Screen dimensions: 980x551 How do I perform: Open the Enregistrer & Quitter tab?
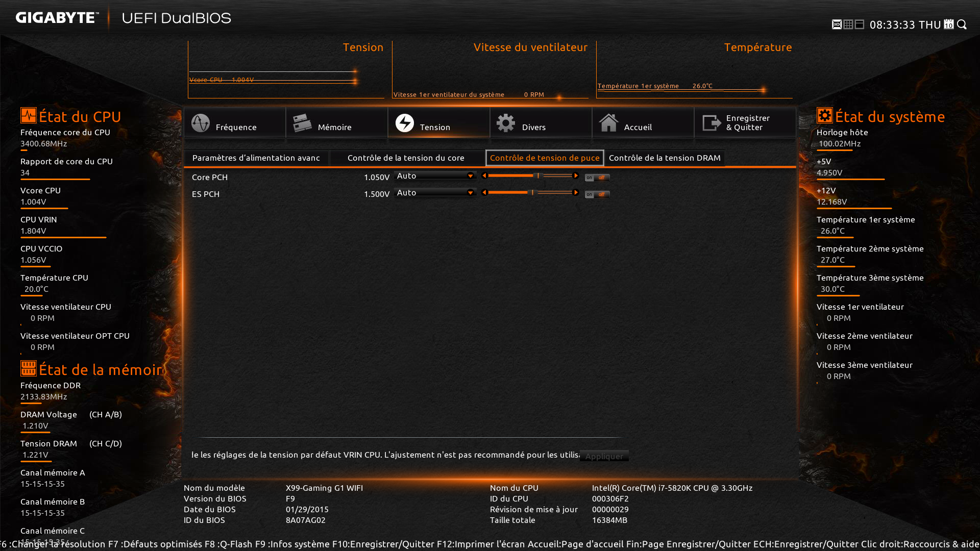745,122
